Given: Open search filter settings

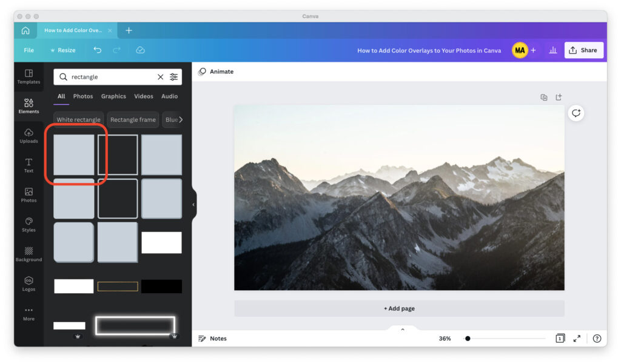Looking at the screenshot, I should click(x=174, y=77).
